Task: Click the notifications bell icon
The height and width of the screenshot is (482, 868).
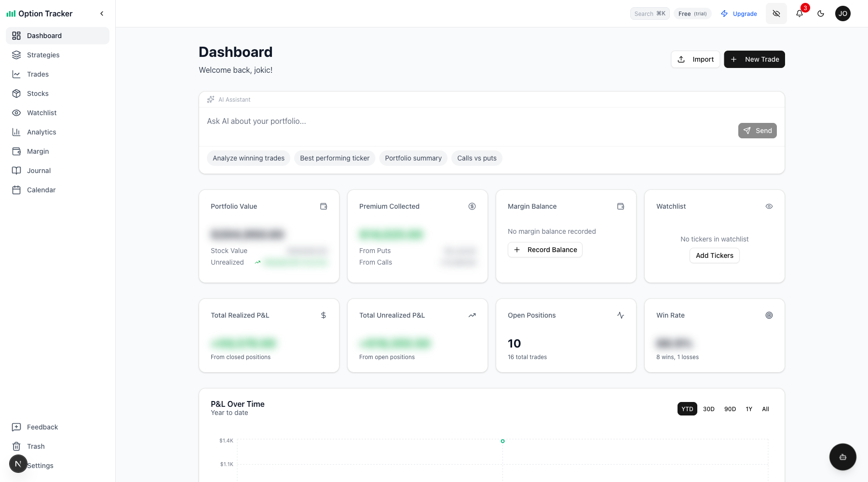Action: coord(800,13)
